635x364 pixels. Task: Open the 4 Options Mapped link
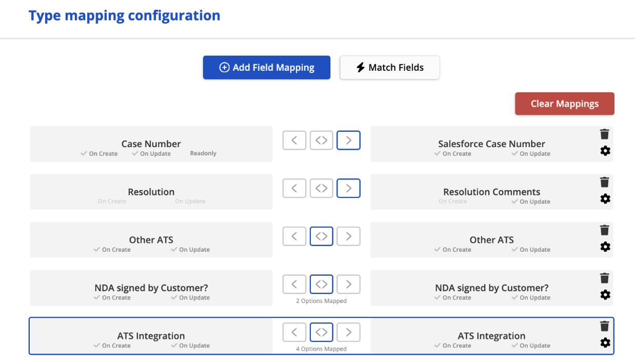(322, 349)
